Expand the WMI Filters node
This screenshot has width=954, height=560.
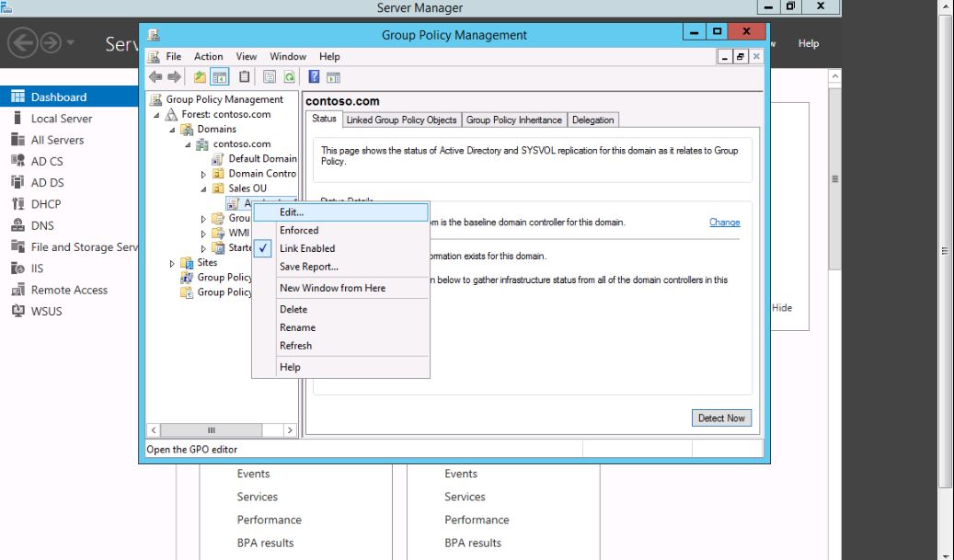pyautogui.click(x=204, y=234)
